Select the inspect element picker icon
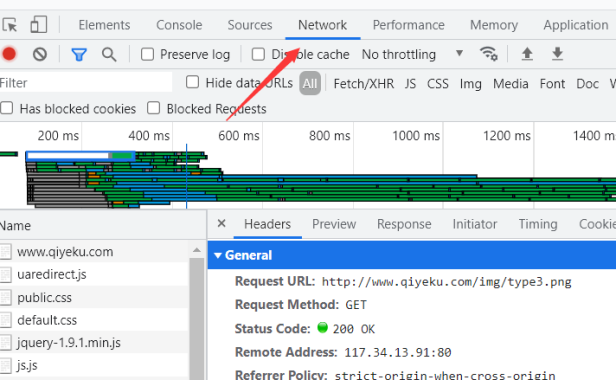Image resolution: width=616 pixels, height=380 pixels. (9, 25)
